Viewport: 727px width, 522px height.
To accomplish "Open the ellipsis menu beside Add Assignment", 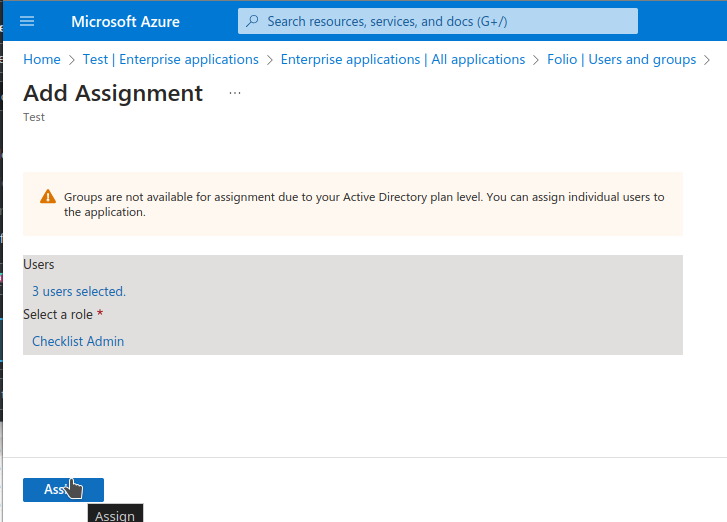I will tap(235, 93).
